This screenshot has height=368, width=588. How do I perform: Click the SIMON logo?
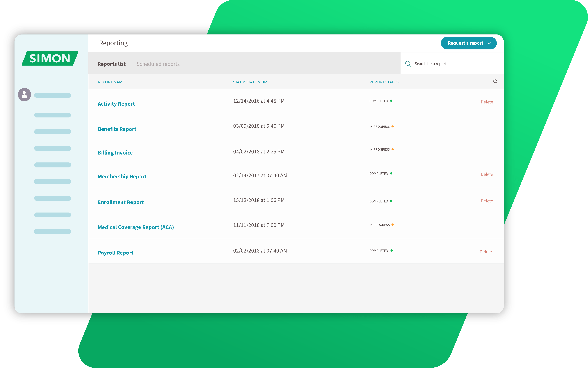pyautogui.click(x=50, y=58)
